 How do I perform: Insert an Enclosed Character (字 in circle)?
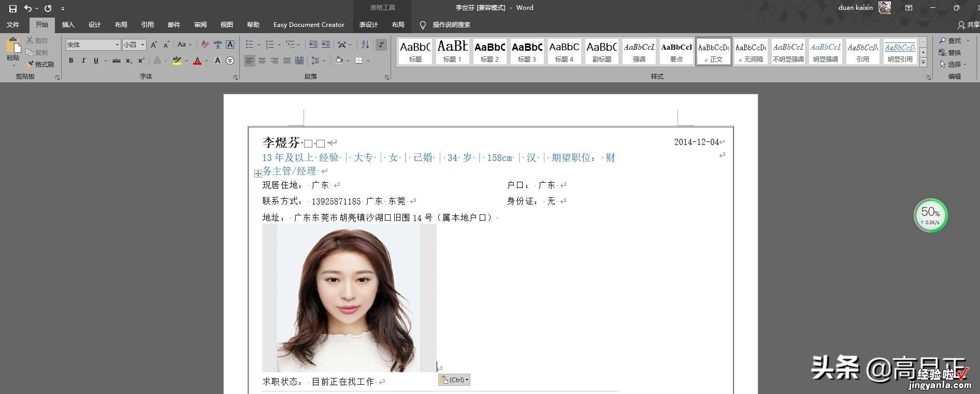point(230,61)
